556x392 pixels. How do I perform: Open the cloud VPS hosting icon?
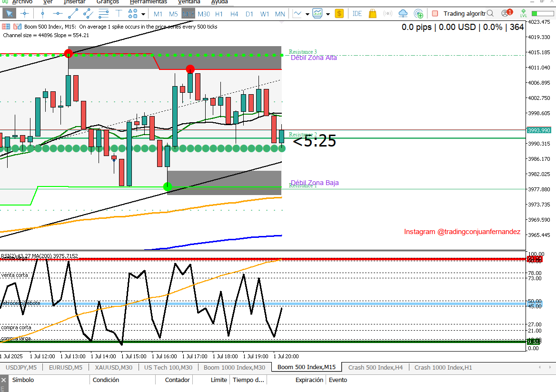click(x=403, y=14)
